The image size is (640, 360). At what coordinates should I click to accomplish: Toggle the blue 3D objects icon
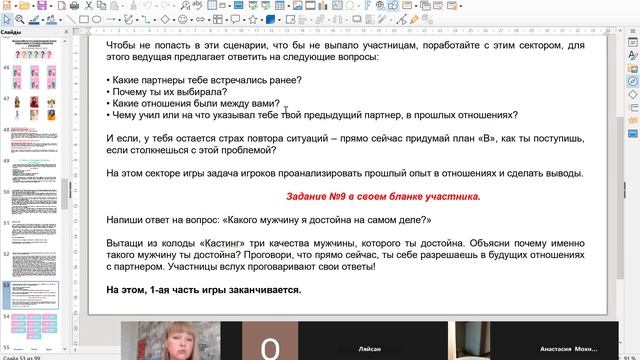tap(270, 19)
